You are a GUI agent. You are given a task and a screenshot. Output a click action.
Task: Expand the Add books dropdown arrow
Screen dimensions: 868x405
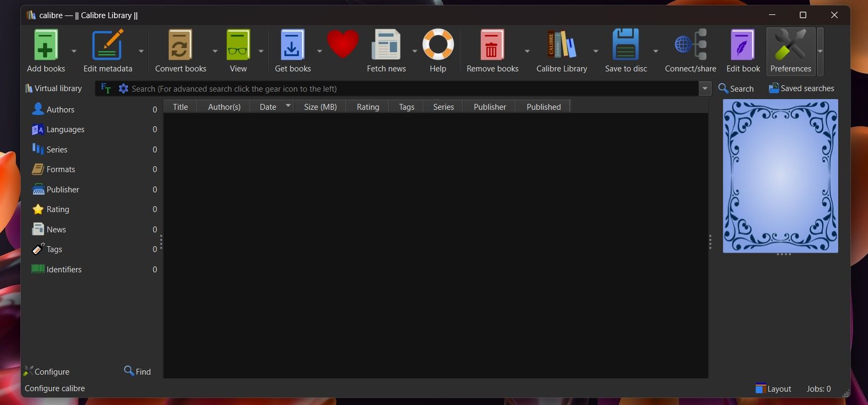(74, 51)
